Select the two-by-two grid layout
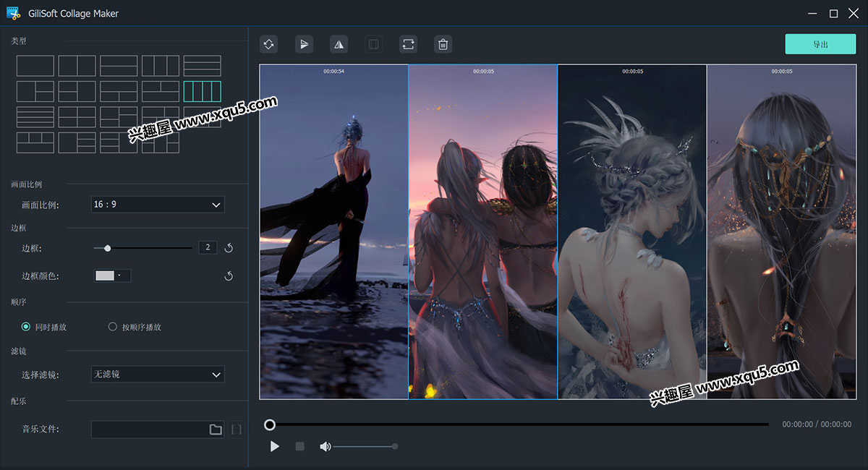The height and width of the screenshot is (470, 868). pyautogui.click(x=77, y=117)
